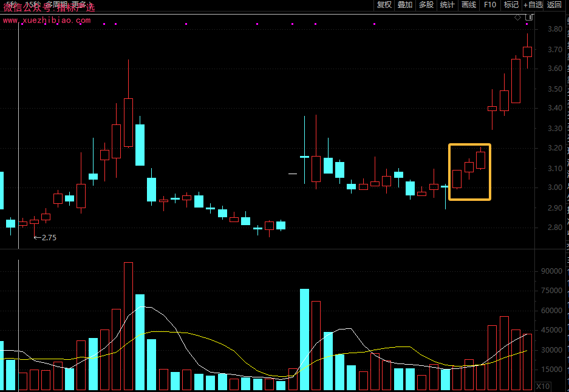The height and width of the screenshot is (392, 569).
Task: Open the 统计 statistics tool
Action: 448,5
